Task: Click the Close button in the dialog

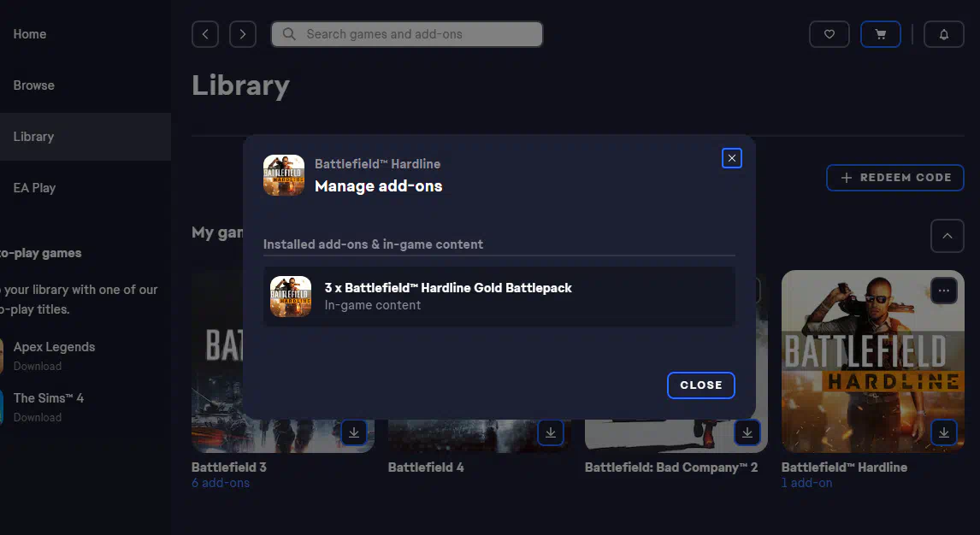Action: click(x=700, y=385)
